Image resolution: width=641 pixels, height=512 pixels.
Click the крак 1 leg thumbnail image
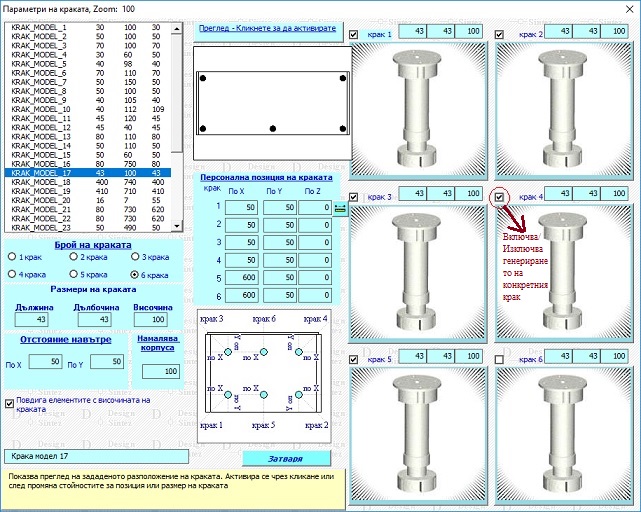click(x=418, y=110)
